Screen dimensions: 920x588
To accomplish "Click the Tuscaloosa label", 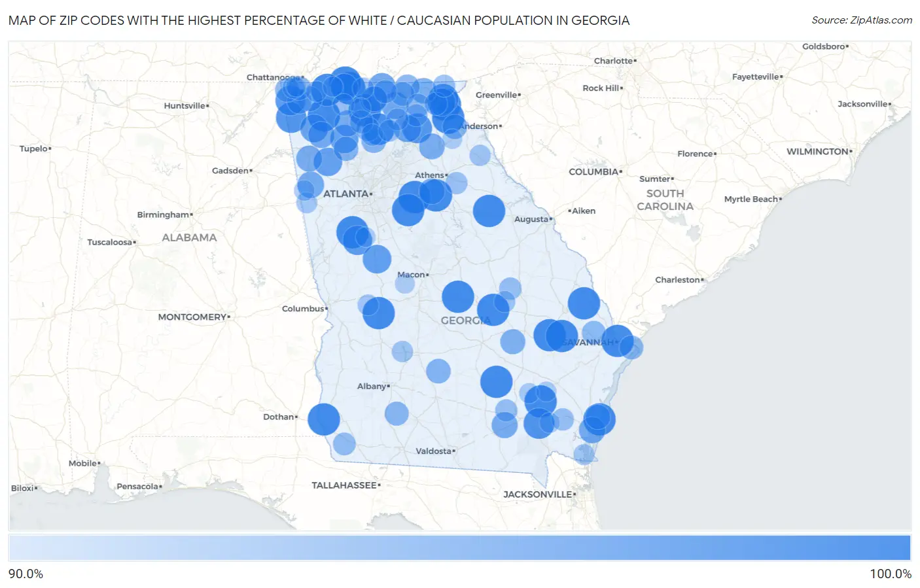I will coord(110,242).
